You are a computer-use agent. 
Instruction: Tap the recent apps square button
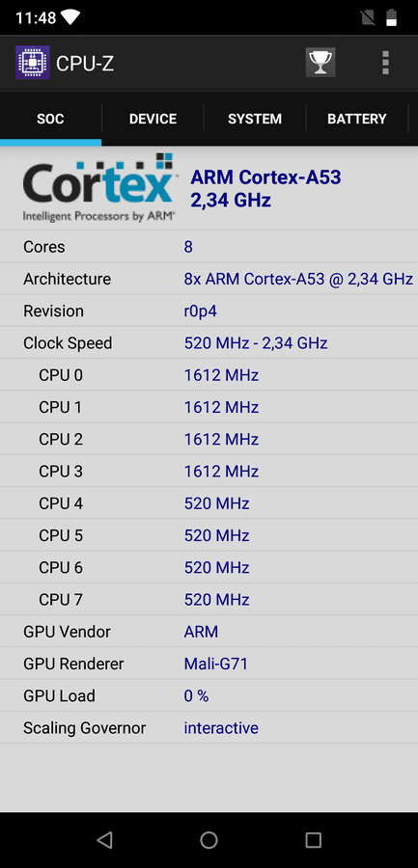tap(313, 840)
